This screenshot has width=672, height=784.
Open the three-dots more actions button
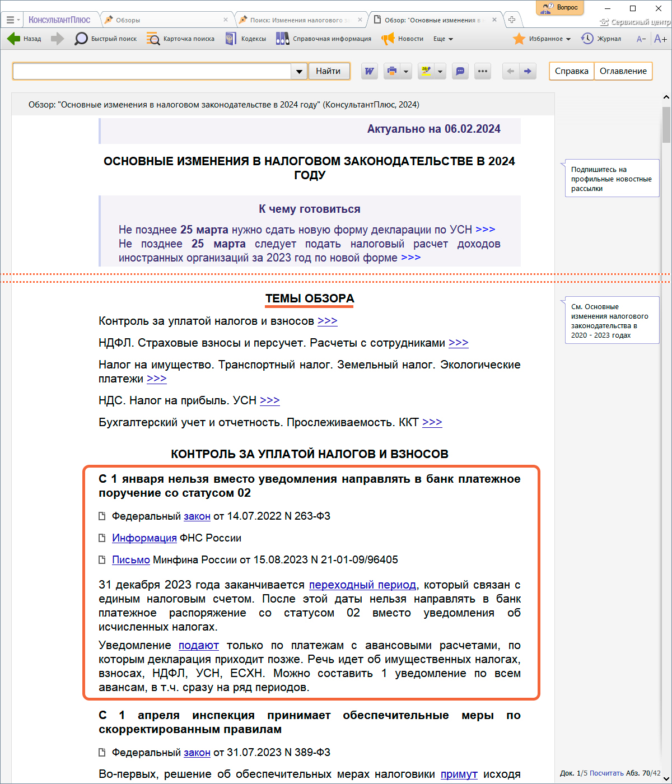pos(483,71)
